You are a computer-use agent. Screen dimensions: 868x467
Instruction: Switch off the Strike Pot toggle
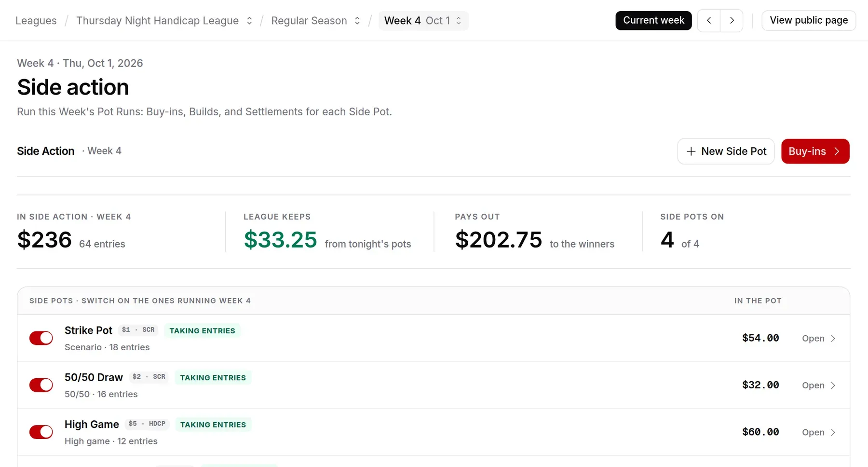(41, 338)
